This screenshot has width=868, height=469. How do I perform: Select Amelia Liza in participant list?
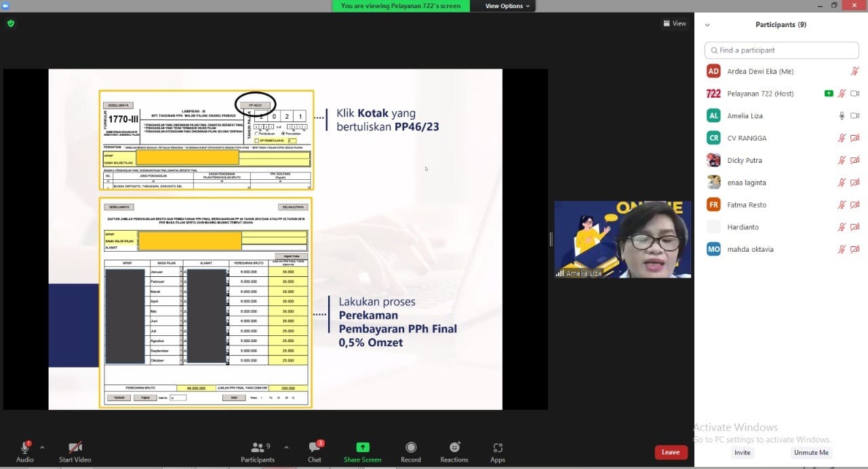(x=745, y=116)
